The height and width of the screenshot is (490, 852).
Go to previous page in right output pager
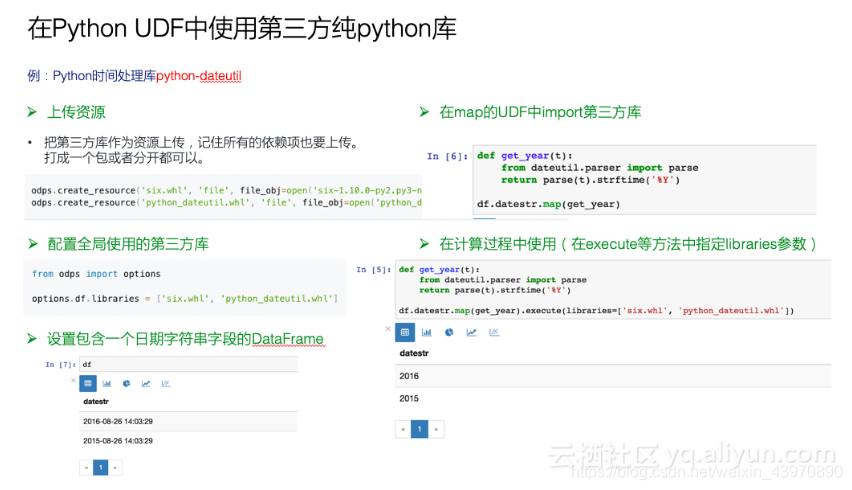(x=403, y=429)
